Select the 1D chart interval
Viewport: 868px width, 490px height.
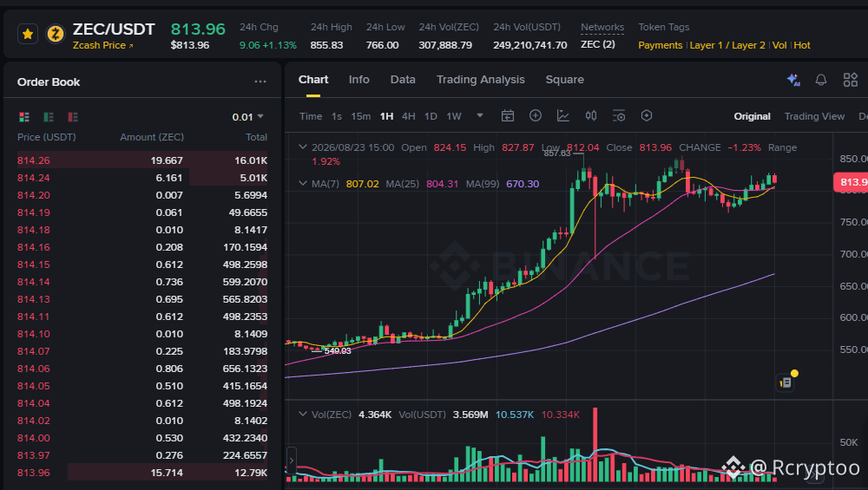pyautogui.click(x=431, y=116)
